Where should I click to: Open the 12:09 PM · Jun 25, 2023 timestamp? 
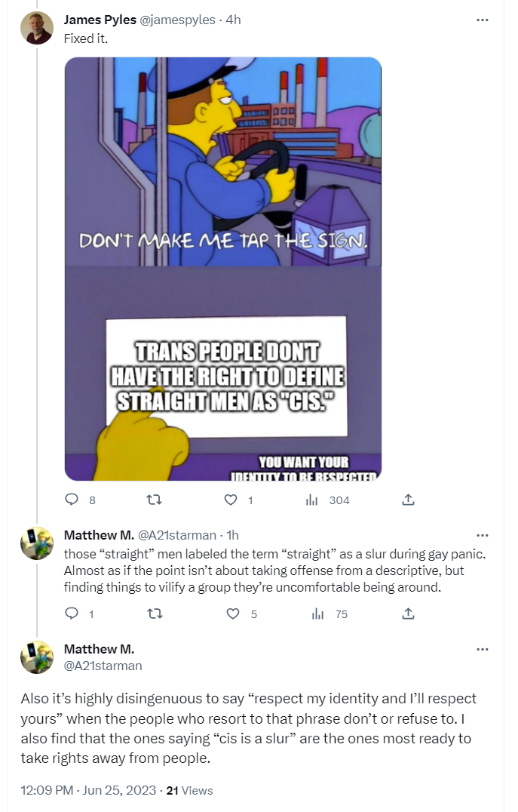pos(90,790)
